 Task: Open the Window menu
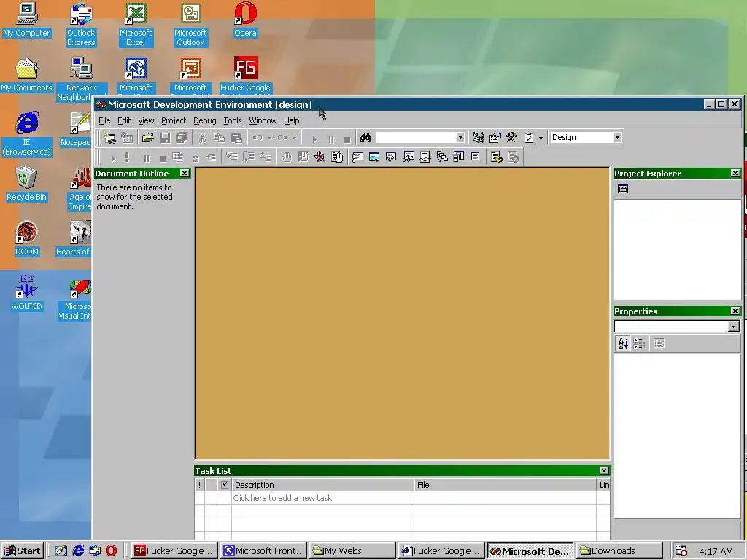263,120
